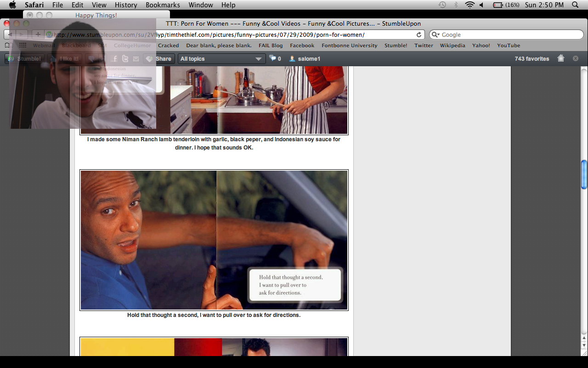Open comments speech bubble icon
This screenshot has width=588, height=368.
coord(273,58)
